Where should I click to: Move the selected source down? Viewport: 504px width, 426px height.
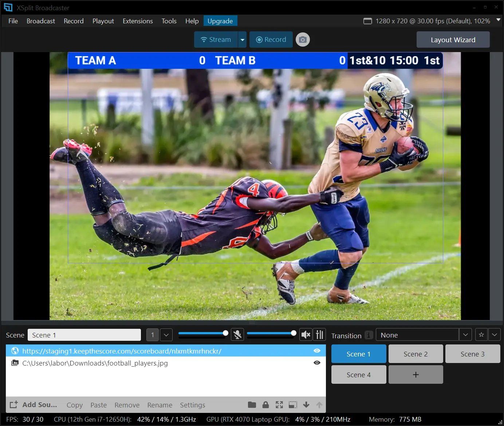click(x=306, y=405)
